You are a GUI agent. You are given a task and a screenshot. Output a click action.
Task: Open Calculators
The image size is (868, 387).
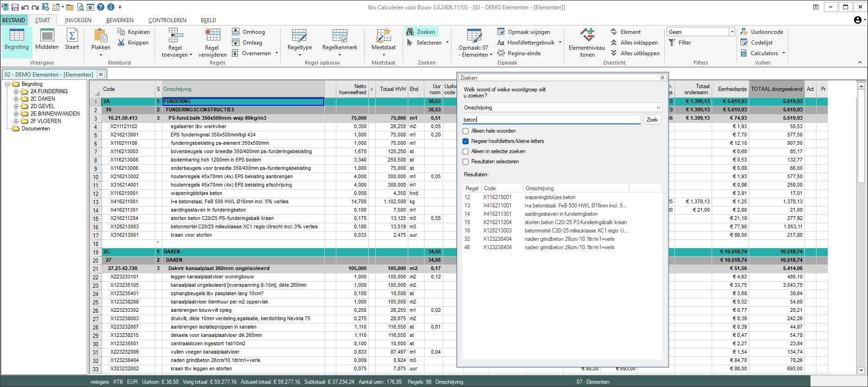click(759, 53)
